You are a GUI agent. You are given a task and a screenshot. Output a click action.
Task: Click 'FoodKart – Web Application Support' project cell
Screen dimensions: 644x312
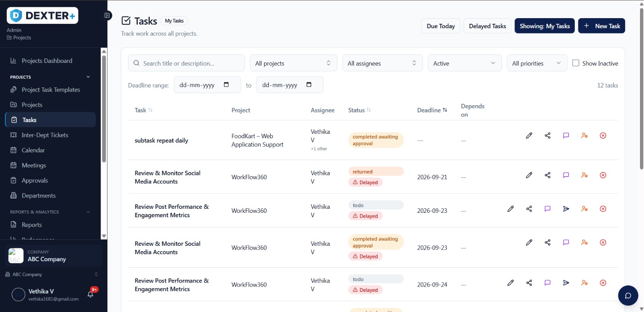tap(258, 140)
